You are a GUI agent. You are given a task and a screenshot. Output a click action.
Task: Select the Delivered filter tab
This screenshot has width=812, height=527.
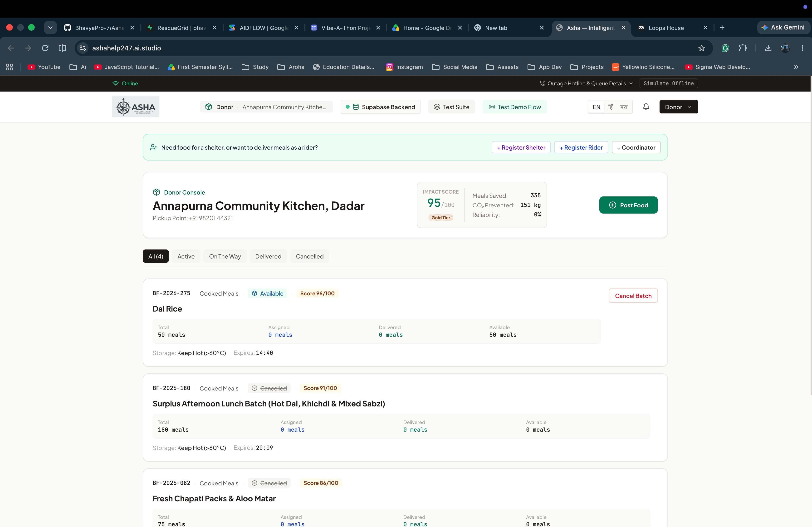tap(268, 256)
